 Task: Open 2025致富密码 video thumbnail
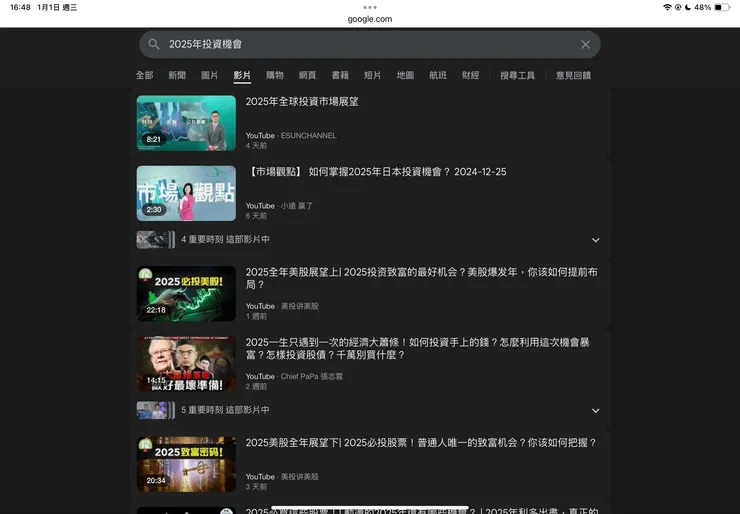(x=186, y=464)
